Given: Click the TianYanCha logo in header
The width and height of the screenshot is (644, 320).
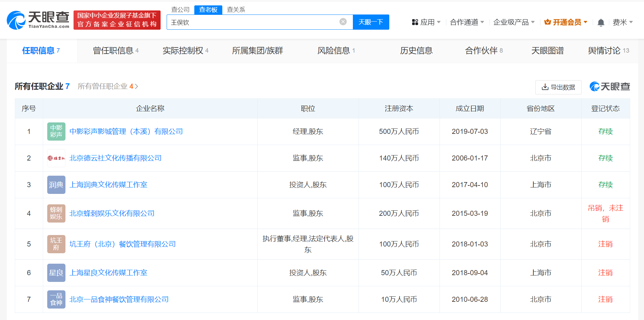Looking at the screenshot, I should coord(38,21).
